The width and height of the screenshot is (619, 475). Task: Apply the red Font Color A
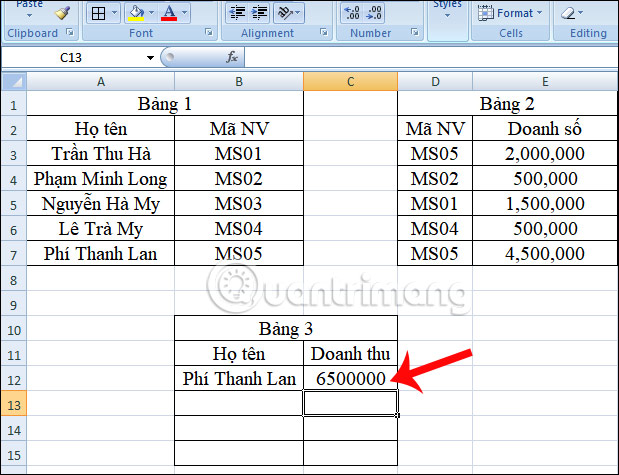(169, 13)
